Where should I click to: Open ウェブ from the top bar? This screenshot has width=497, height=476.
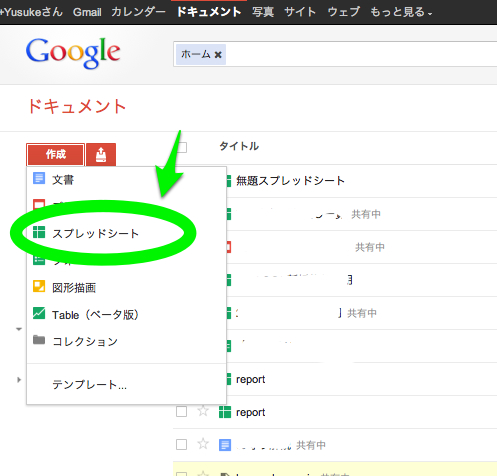[x=344, y=12]
